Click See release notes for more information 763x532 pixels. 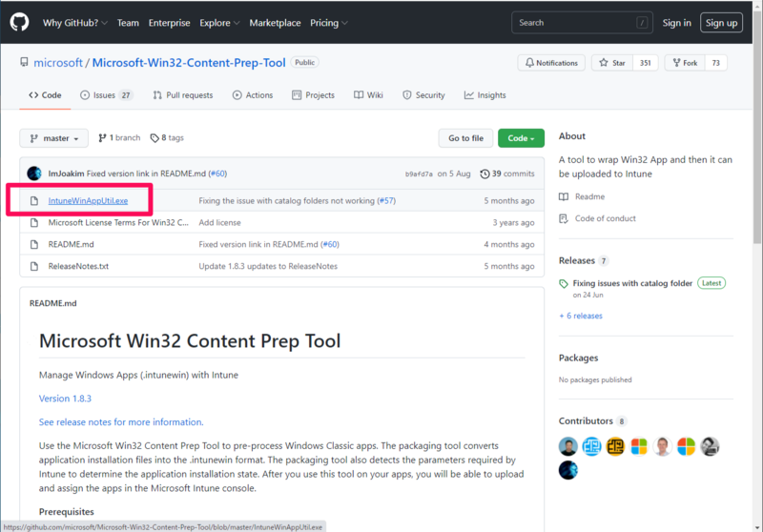pos(121,422)
